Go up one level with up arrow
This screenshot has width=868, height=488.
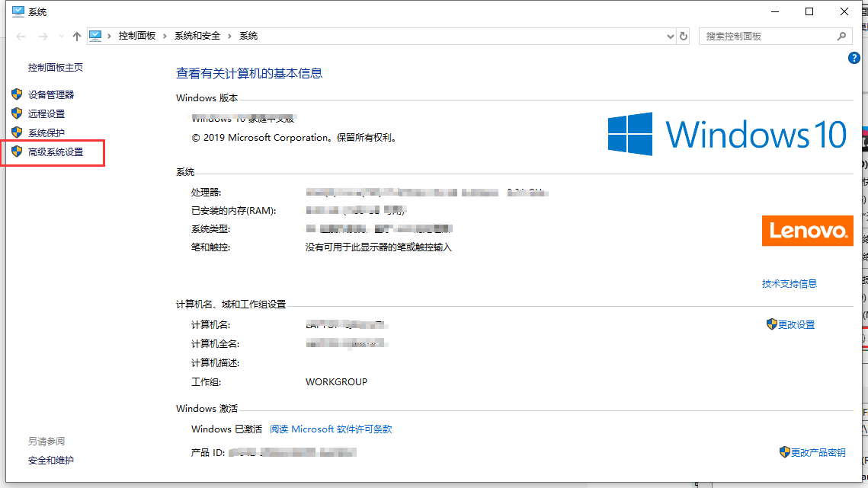click(x=76, y=37)
